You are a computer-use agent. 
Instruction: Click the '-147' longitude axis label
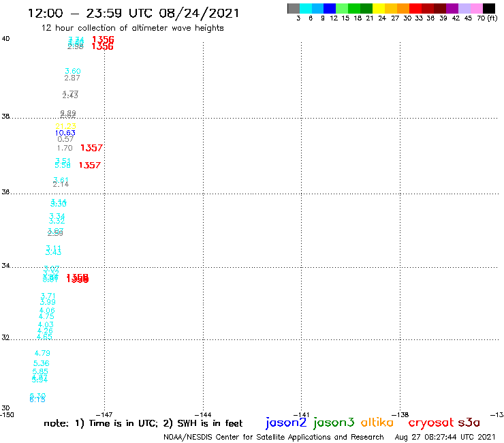click(x=104, y=415)
